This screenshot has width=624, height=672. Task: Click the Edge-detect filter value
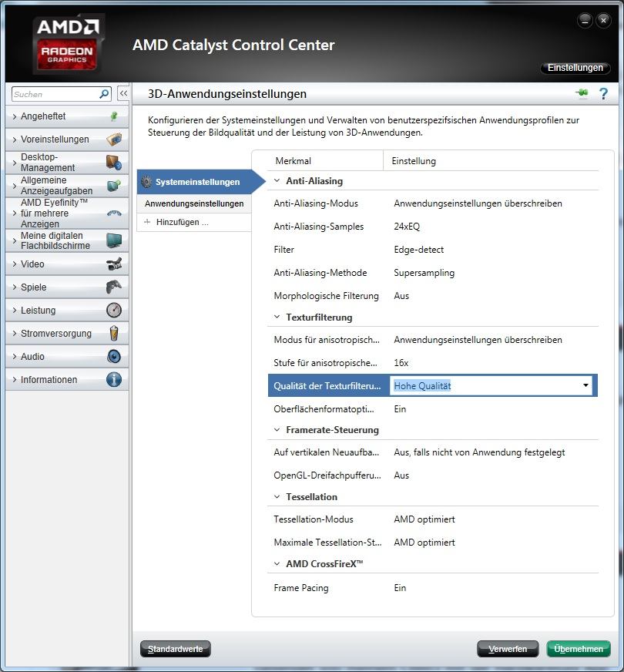pyautogui.click(x=419, y=250)
